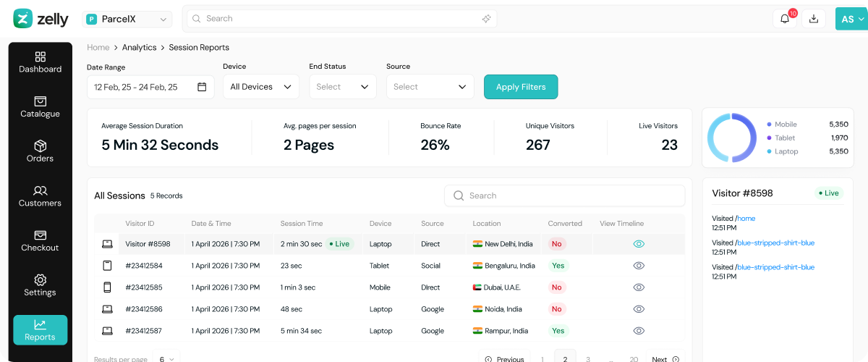Viewport: 868px width, 362px height.
Task: Open the date range calendar icon
Action: tap(202, 87)
